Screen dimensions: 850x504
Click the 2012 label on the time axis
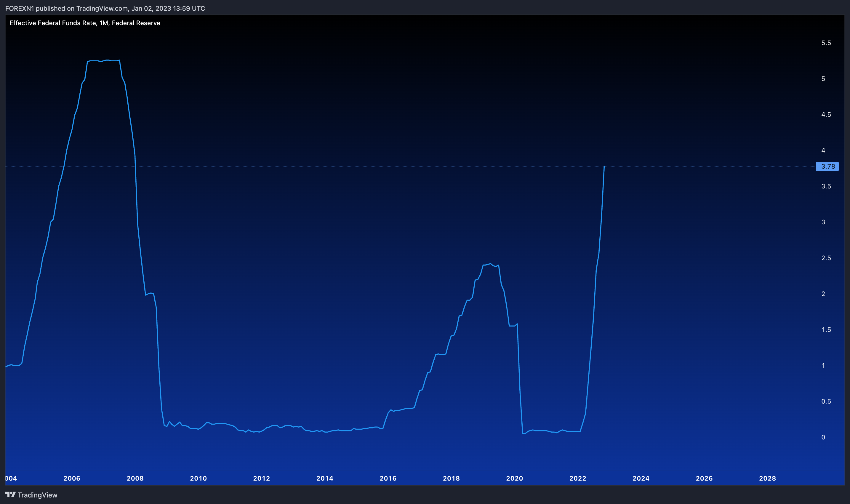262,478
